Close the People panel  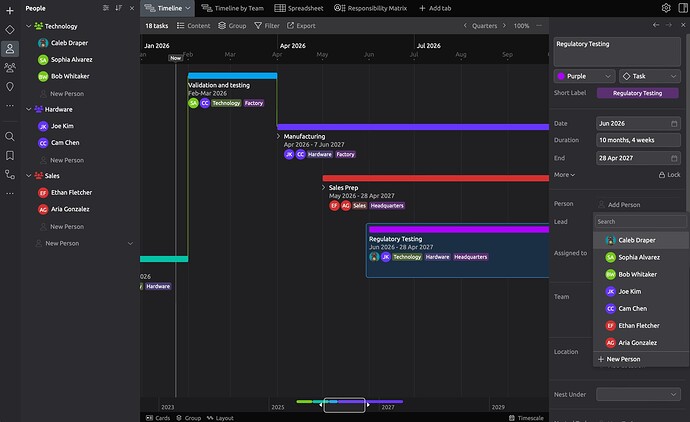(132, 8)
